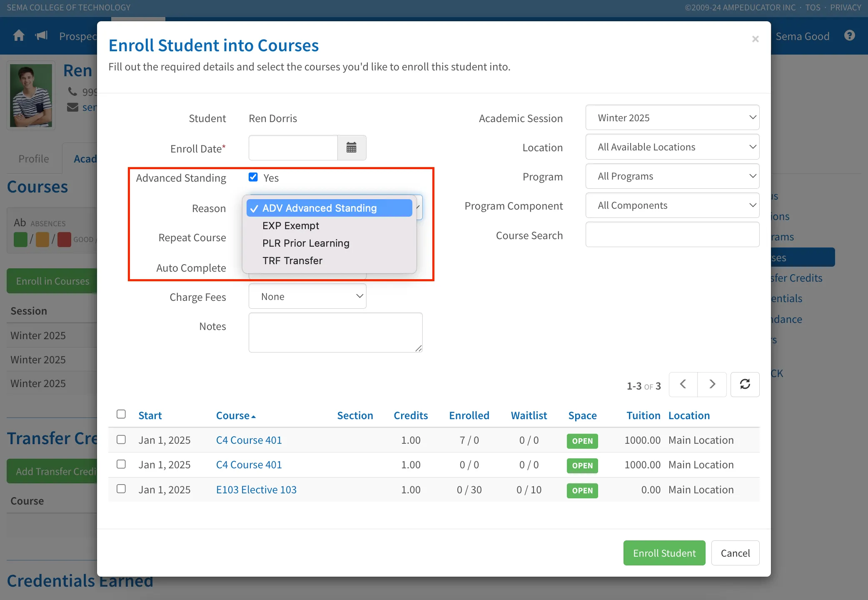Check the C4 Course 401 row with 0 / 0 enrolled

(x=121, y=464)
